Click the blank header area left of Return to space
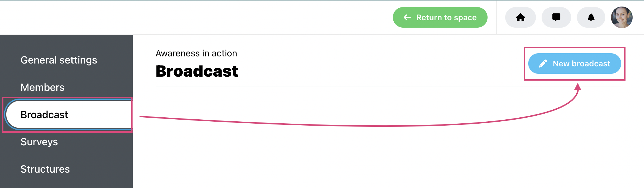Screen dimensions: 644x188 click(x=196, y=17)
